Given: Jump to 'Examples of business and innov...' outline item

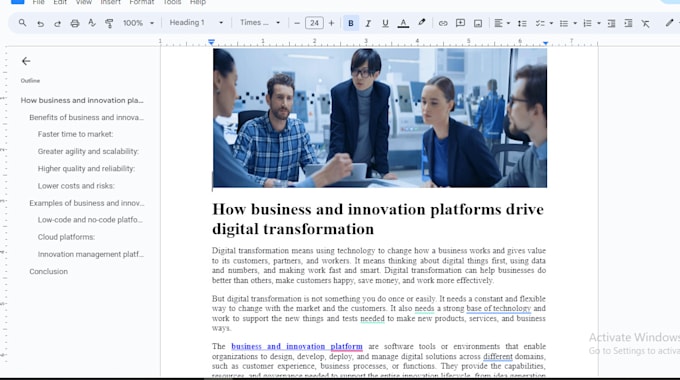Looking at the screenshot, I should (x=87, y=203).
